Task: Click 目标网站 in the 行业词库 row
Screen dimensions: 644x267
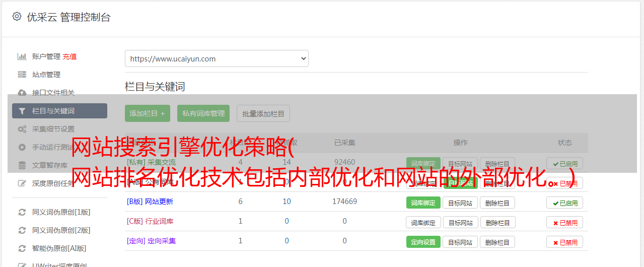Action: (460, 222)
